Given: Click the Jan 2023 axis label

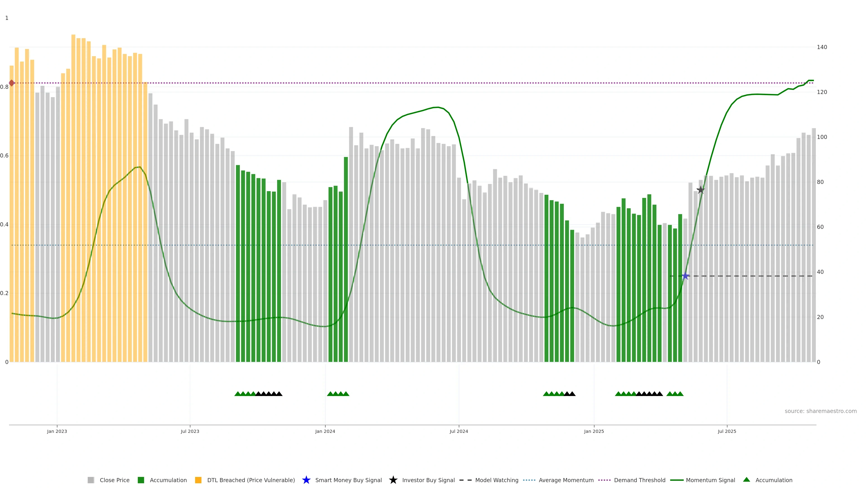Looking at the screenshot, I should point(57,431).
